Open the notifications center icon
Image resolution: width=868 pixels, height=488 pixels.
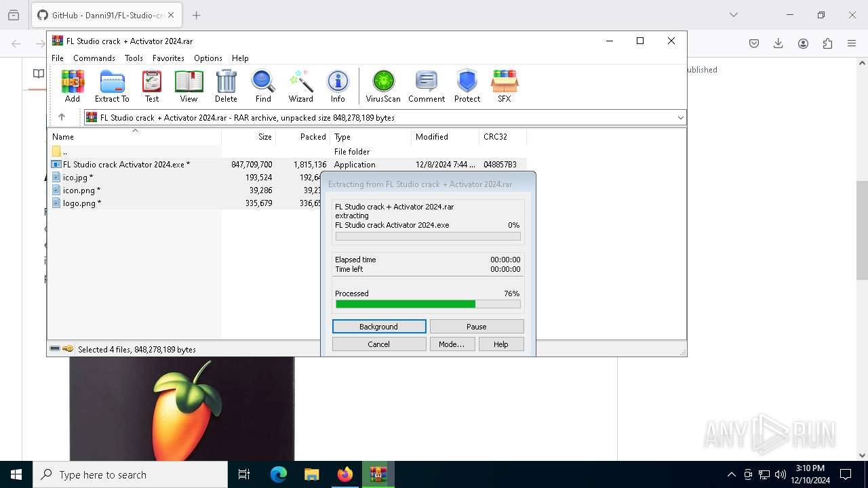click(846, 474)
